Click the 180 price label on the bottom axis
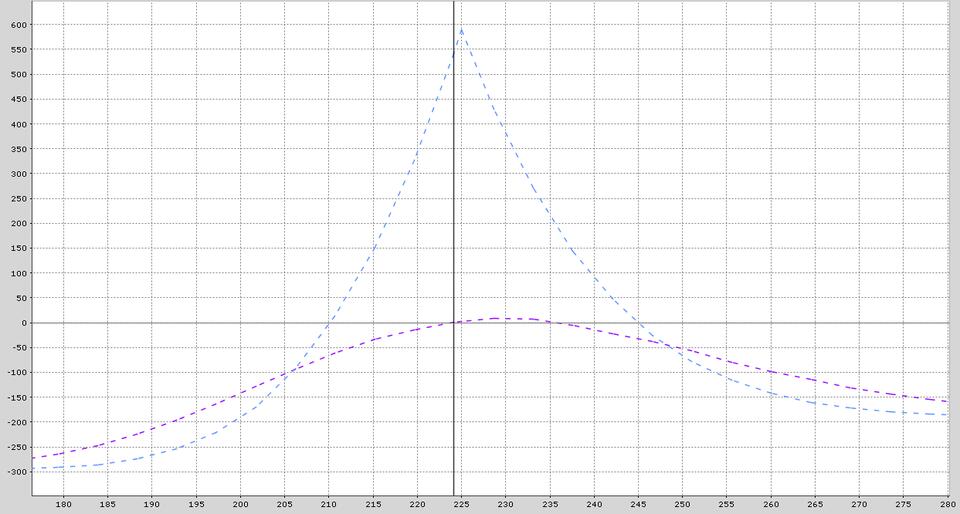Image resolution: width=960 pixels, height=514 pixels. click(x=64, y=504)
